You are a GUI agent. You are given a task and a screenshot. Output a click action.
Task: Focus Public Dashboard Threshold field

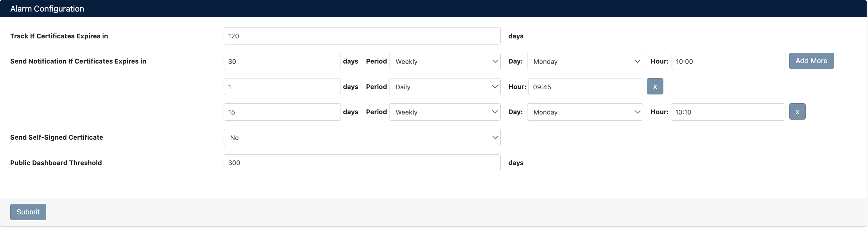pos(362,163)
